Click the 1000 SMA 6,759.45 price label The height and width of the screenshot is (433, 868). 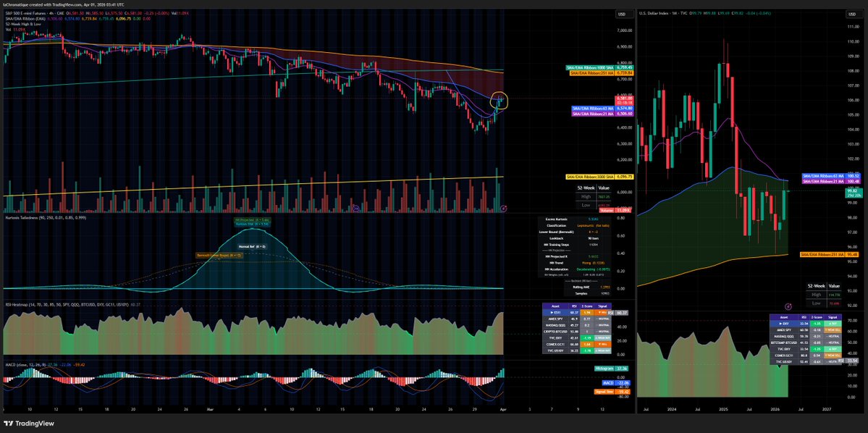tap(599, 67)
